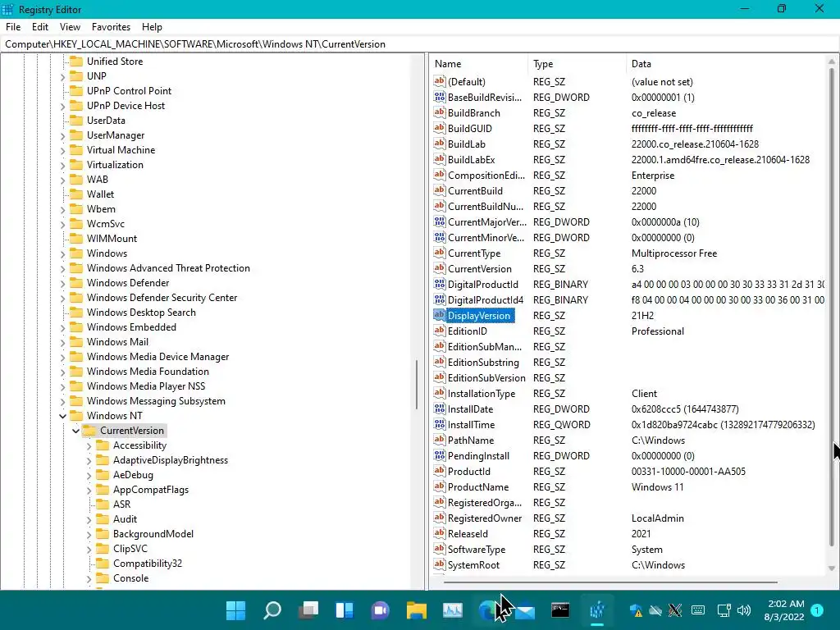Expand the Windows Media Foundation key
840x630 pixels.
62,372
